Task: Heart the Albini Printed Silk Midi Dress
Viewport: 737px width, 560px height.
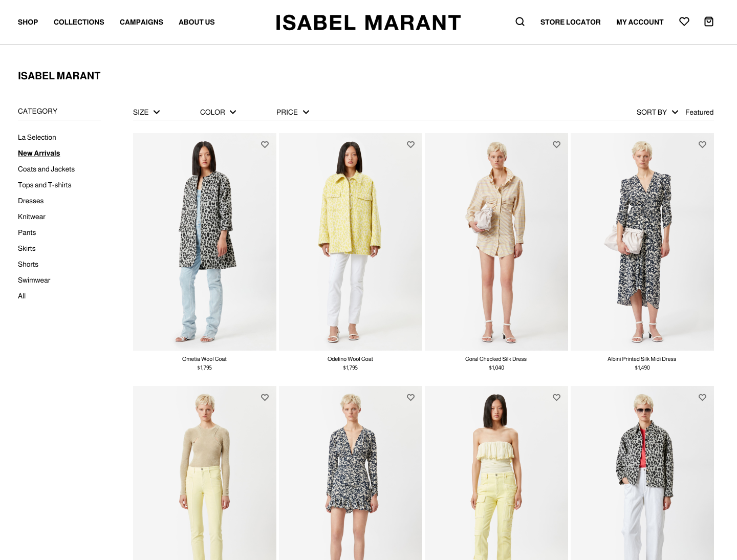Action: (702, 144)
